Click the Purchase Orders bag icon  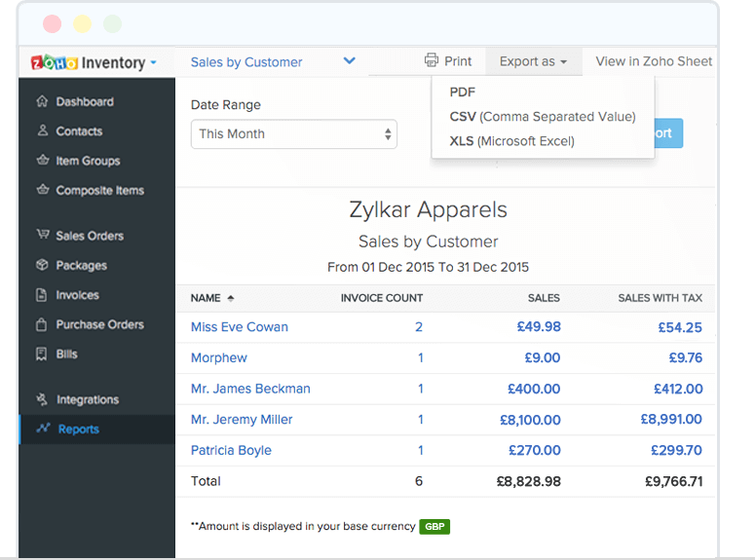42,324
